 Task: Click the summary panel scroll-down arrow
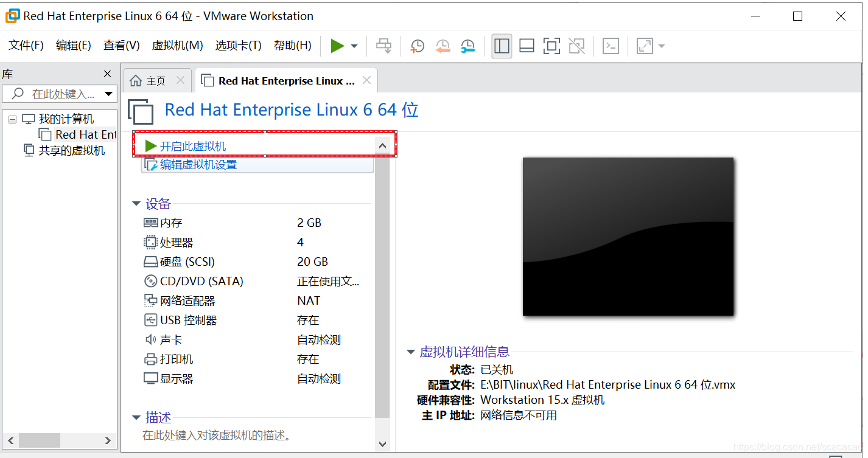pos(382,444)
